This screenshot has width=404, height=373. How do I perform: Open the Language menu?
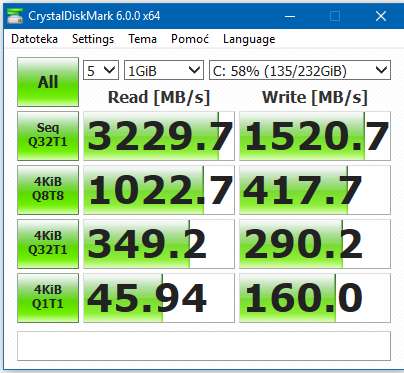pos(249,39)
